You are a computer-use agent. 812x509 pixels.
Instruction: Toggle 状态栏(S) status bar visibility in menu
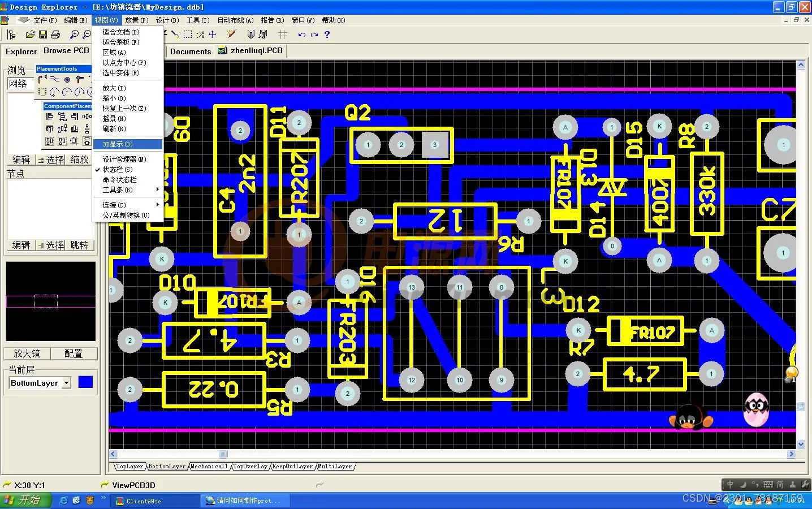point(119,169)
